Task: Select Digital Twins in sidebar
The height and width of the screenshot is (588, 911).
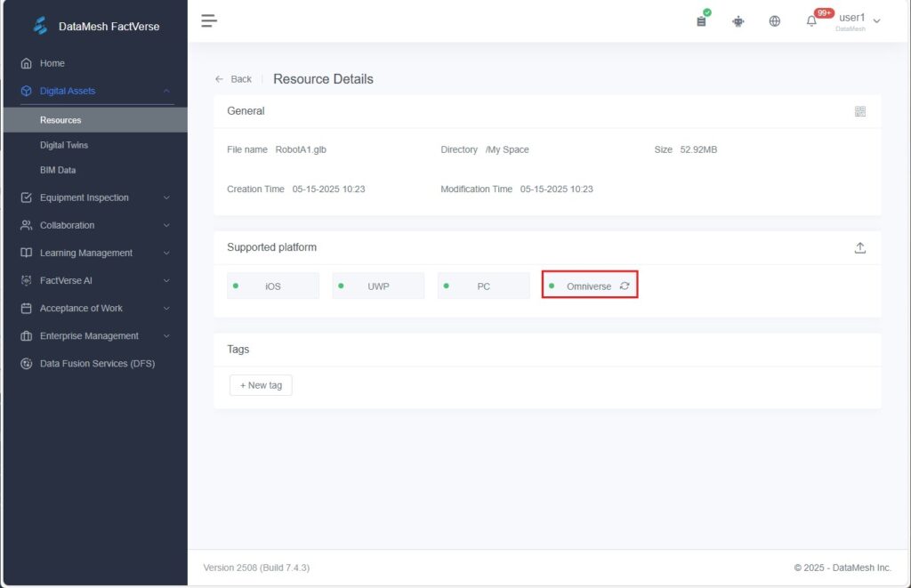Action: [x=64, y=145]
